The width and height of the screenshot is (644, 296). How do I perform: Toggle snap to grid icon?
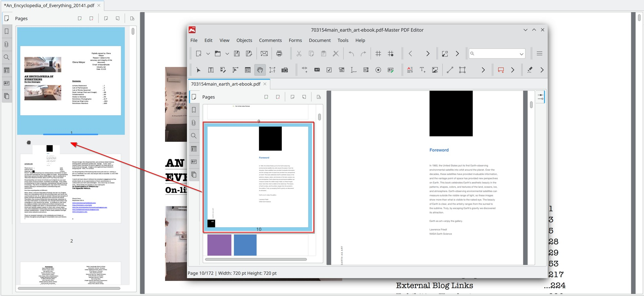point(391,54)
